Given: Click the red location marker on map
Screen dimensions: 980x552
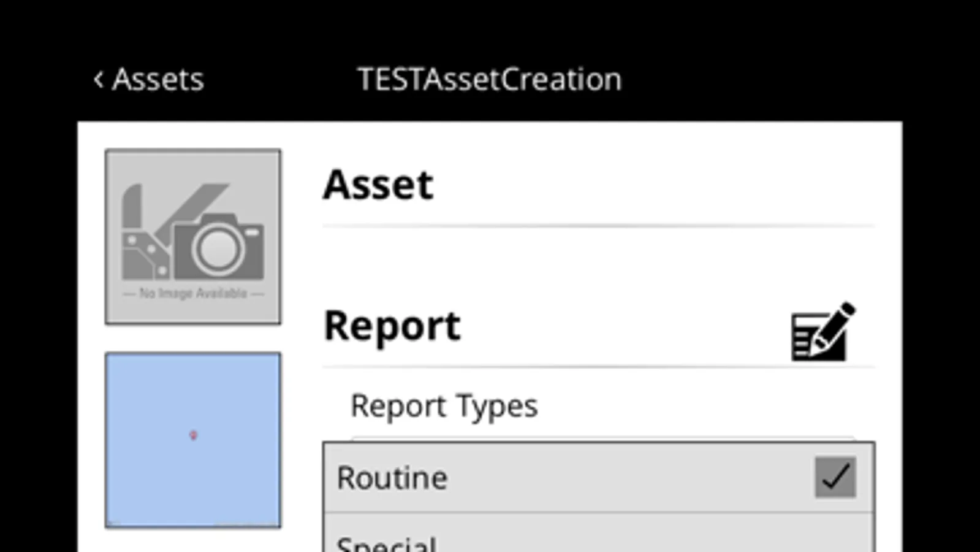Looking at the screenshot, I should (x=193, y=435).
